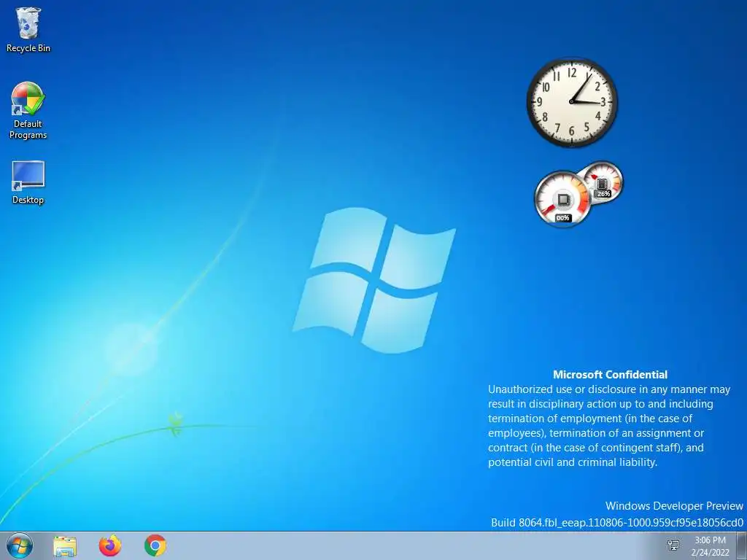Select the Default Programs shortcut
747x560 pixels.
click(x=28, y=111)
